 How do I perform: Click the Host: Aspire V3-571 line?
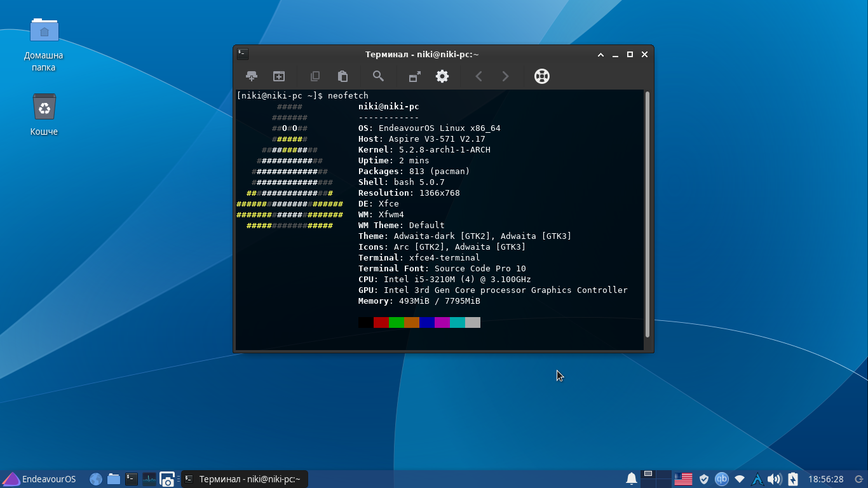[422, 139]
